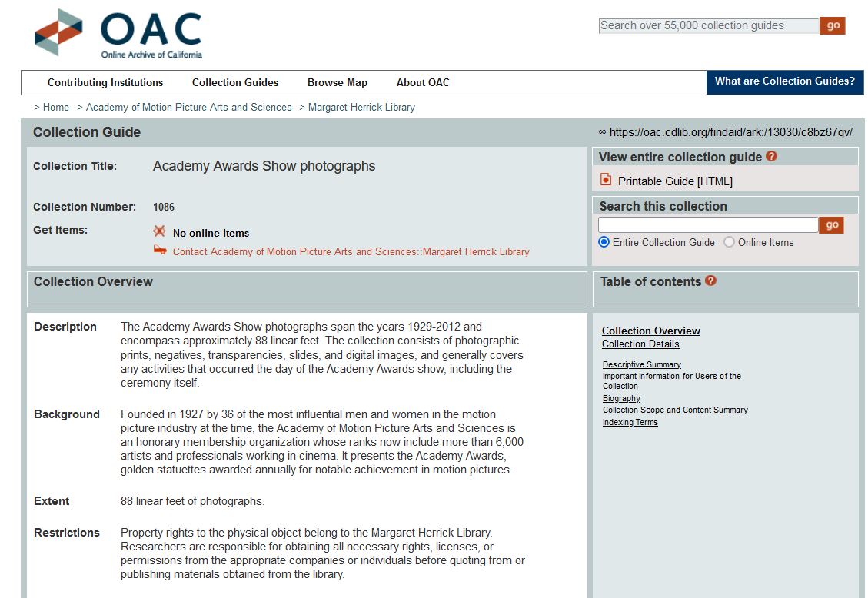This screenshot has height=598, width=868.
Task: Open the Biography section link
Action: 621,398
